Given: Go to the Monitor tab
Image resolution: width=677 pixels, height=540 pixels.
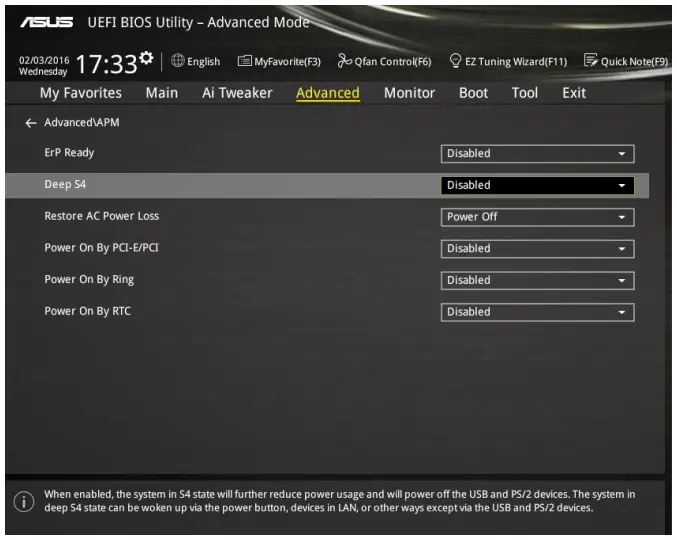Looking at the screenshot, I should [409, 93].
